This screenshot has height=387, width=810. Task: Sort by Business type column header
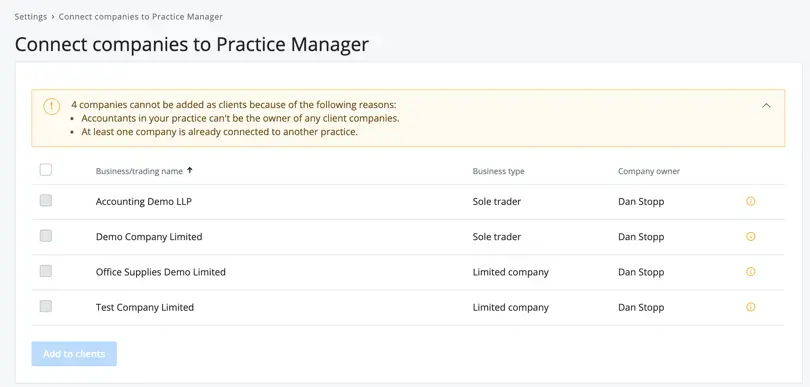[499, 171]
